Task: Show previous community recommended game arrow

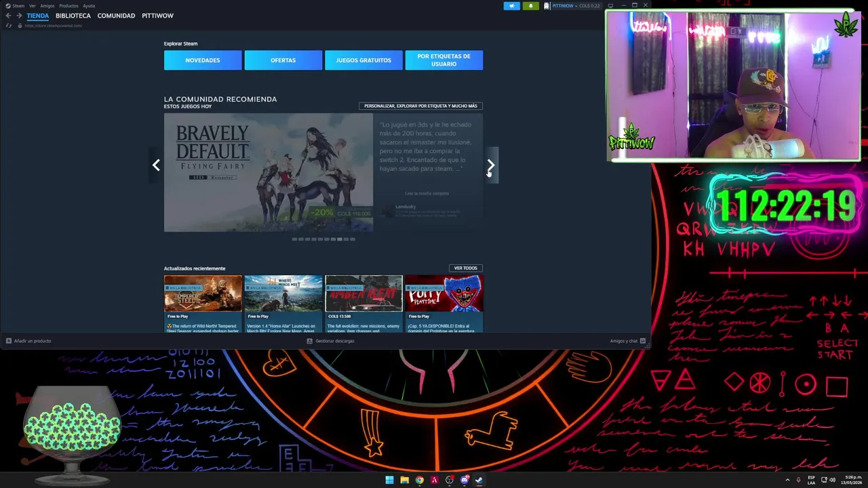Action: [156, 165]
